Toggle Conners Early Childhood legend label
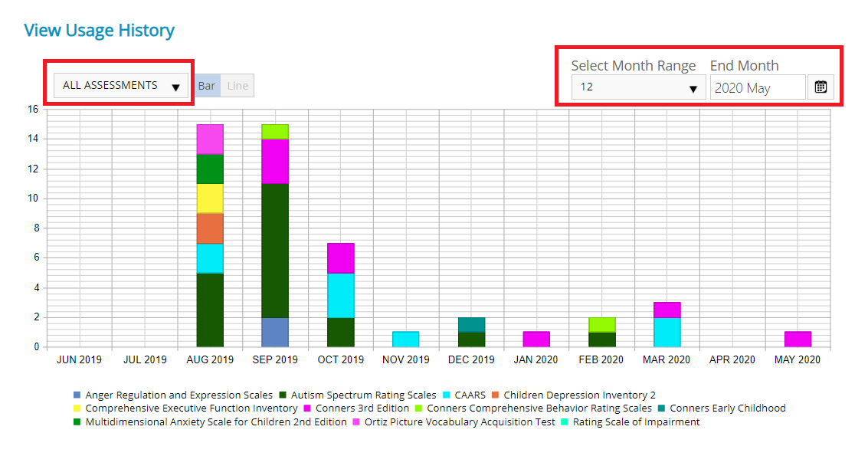 click(x=727, y=408)
